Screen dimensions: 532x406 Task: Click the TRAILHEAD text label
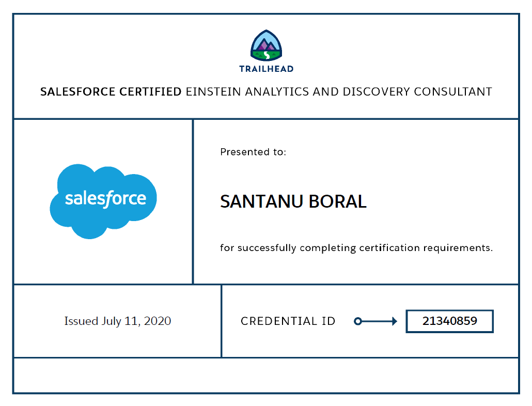click(x=267, y=68)
